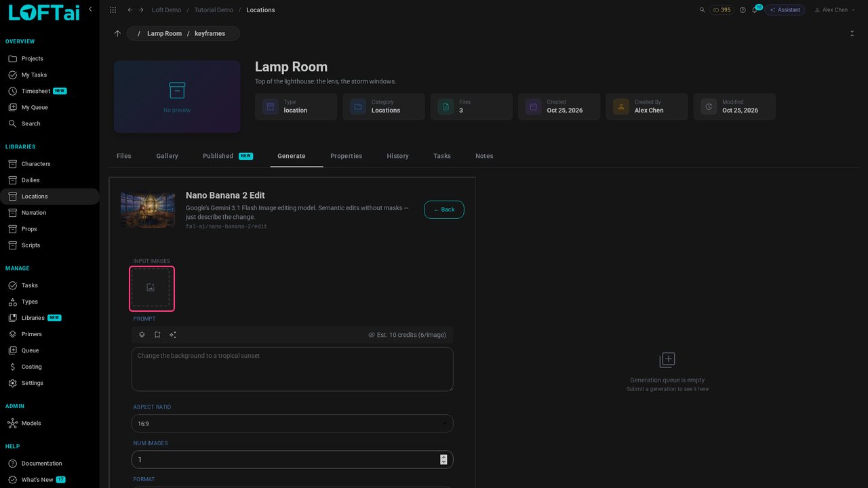Viewport: 868px width, 488px height.
Task: Click the bookmark icon in the prompt toolbar
Action: (157, 335)
